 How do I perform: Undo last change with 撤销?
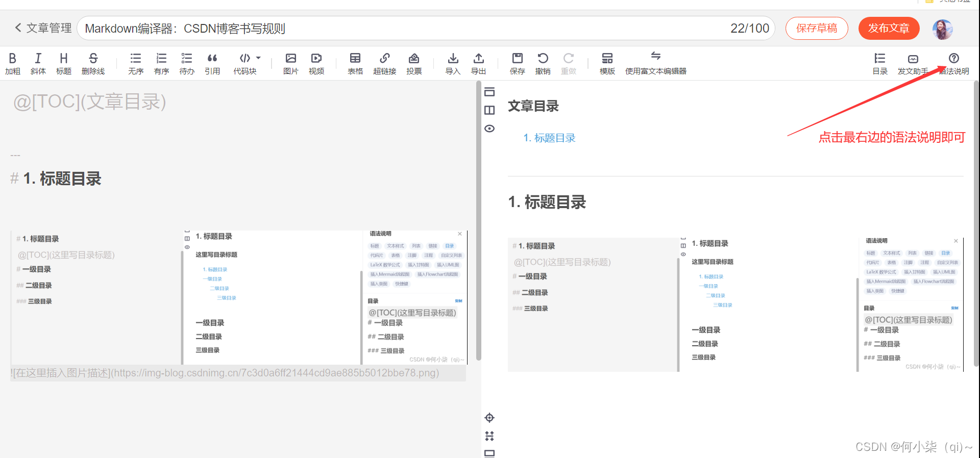(x=543, y=64)
